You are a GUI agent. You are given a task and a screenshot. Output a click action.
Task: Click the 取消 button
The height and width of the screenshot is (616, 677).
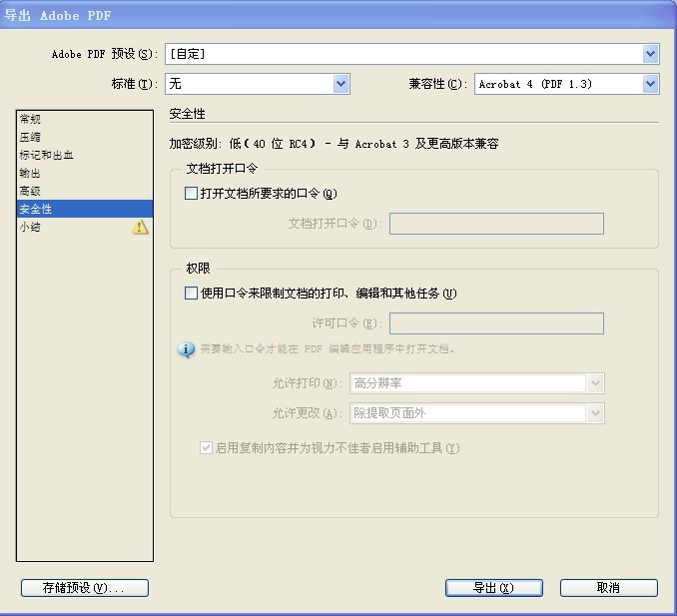tap(609, 588)
